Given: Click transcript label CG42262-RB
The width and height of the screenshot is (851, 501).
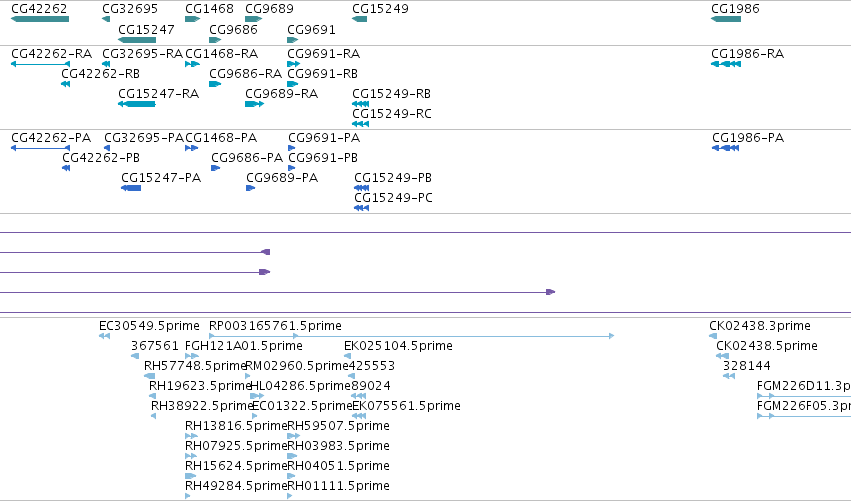Looking at the screenshot, I should [100, 74].
